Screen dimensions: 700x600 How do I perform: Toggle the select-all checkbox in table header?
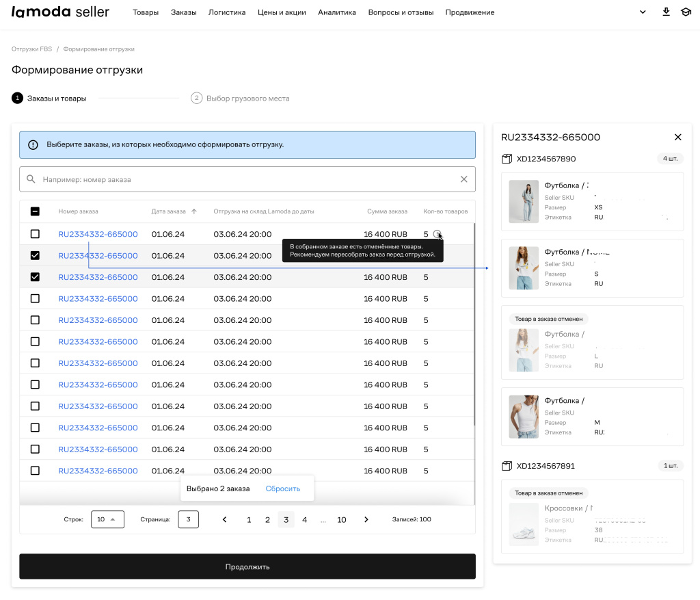(35, 211)
